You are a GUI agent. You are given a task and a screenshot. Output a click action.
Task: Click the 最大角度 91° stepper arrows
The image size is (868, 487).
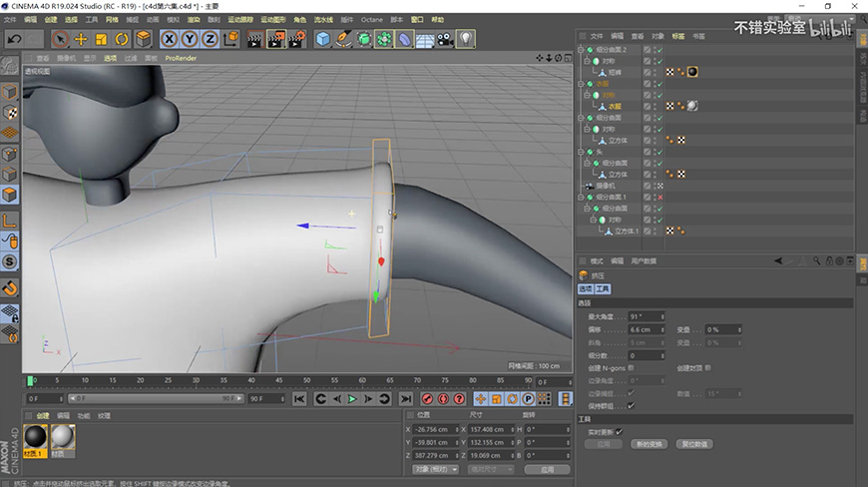pos(662,316)
